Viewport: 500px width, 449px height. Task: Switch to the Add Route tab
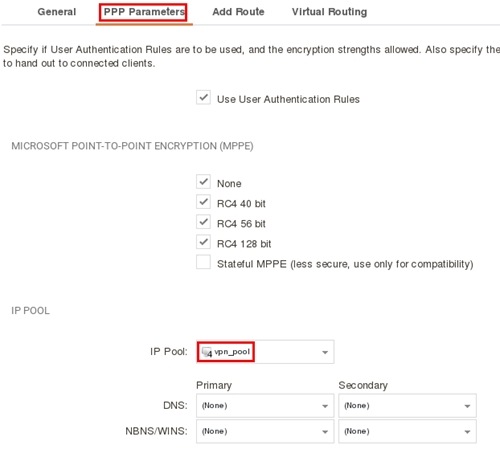238,12
